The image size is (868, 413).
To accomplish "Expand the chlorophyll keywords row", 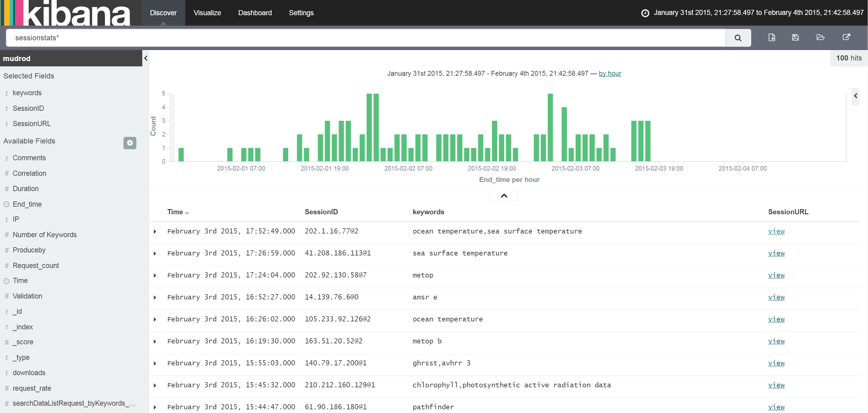I will point(155,385).
